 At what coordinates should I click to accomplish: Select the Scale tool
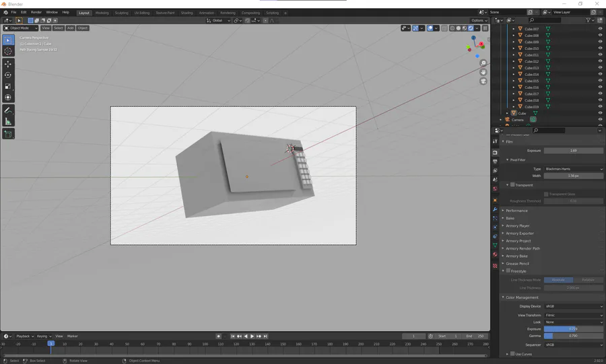(8, 86)
